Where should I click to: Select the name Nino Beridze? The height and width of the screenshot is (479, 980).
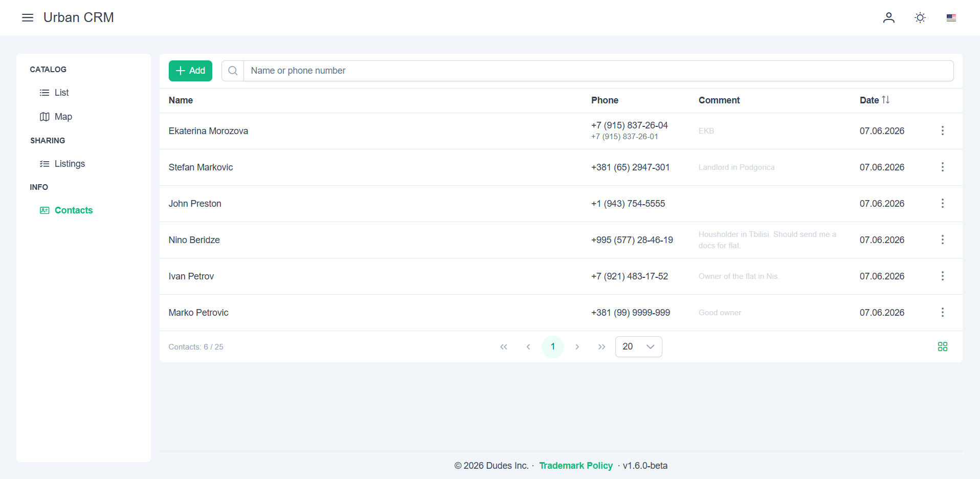click(194, 240)
